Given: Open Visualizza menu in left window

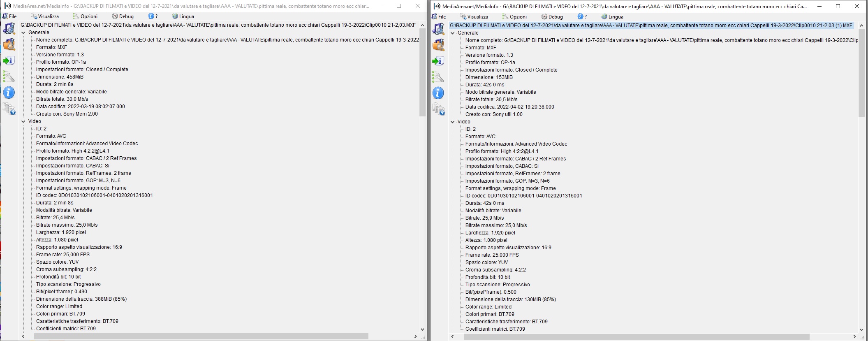Looking at the screenshot, I should (x=45, y=16).
